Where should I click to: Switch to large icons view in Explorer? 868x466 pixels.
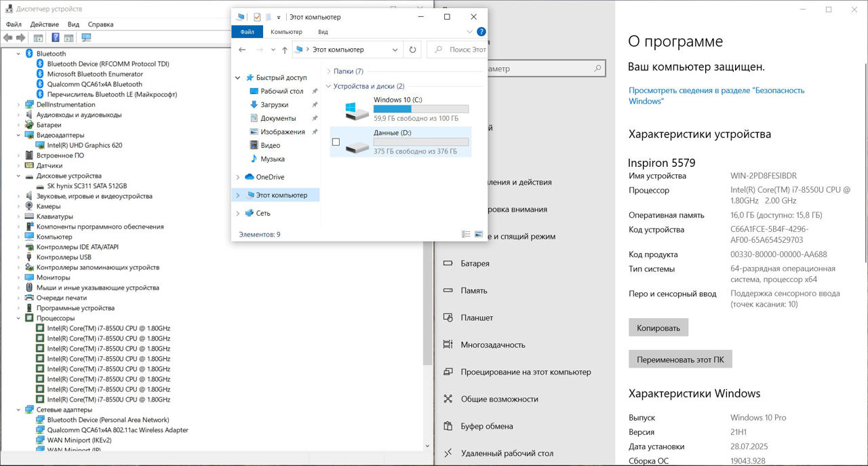point(479,234)
